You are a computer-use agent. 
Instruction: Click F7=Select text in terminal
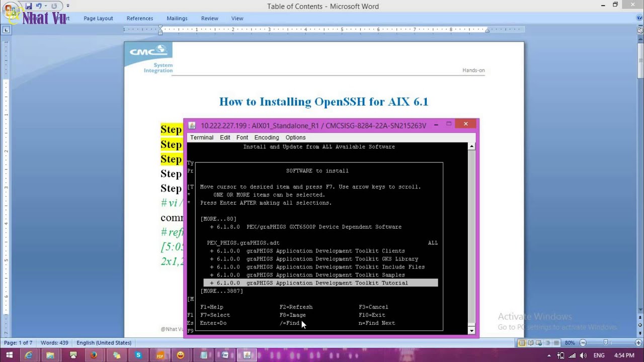(x=215, y=315)
